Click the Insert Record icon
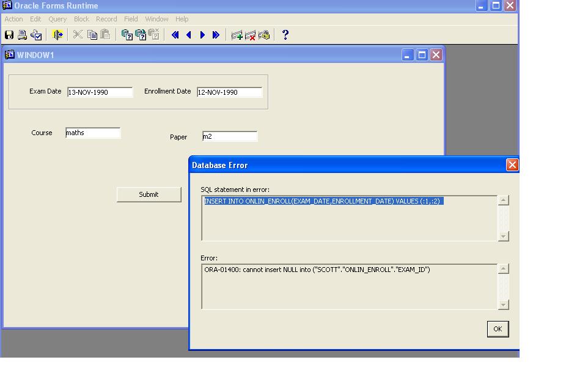This screenshot has width=588, height=379. tap(237, 35)
